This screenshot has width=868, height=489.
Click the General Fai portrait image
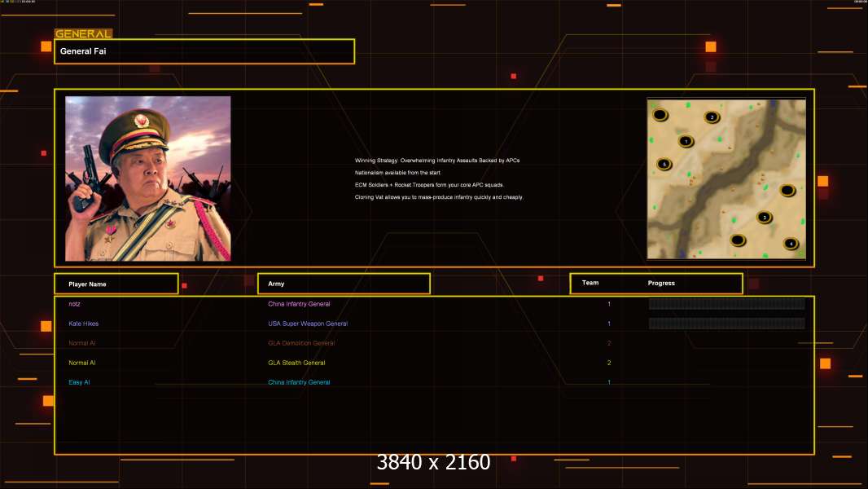coord(148,178)
